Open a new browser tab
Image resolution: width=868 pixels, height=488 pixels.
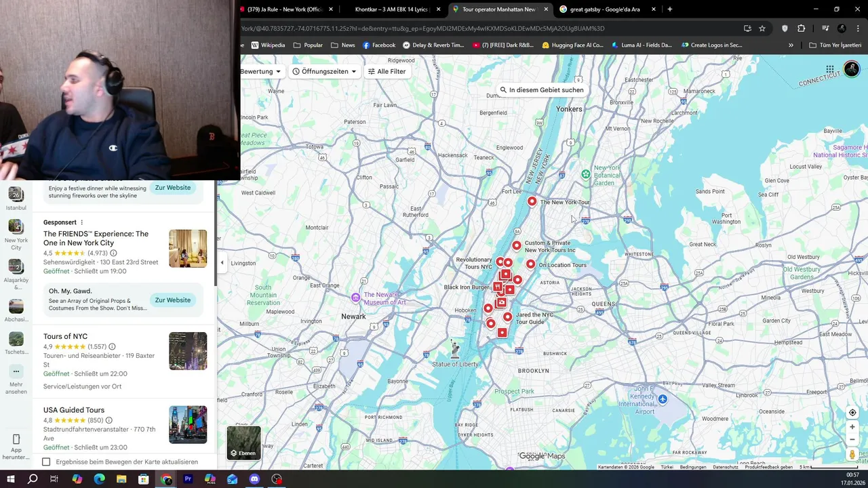(670, 9)
